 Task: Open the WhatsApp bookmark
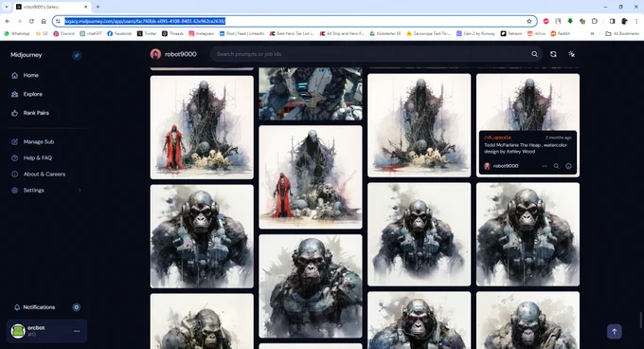[x=17, y=33]
